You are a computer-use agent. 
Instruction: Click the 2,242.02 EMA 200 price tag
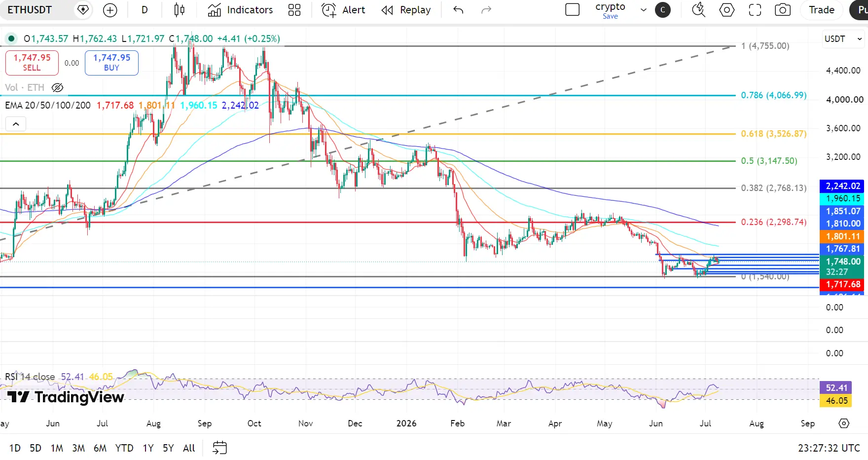point(842,186)
